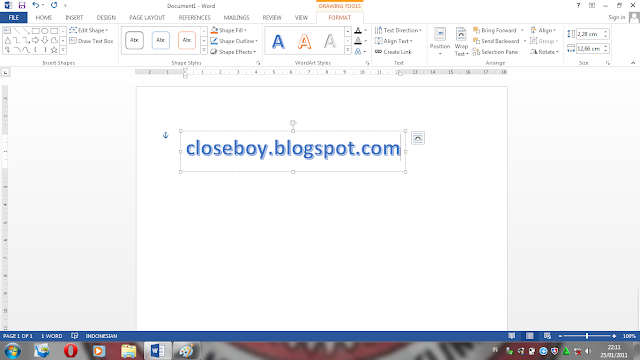Screen dimensions: 640x360
Task: Select the blue-outlined Abc shape style
Action: point(160,40)
